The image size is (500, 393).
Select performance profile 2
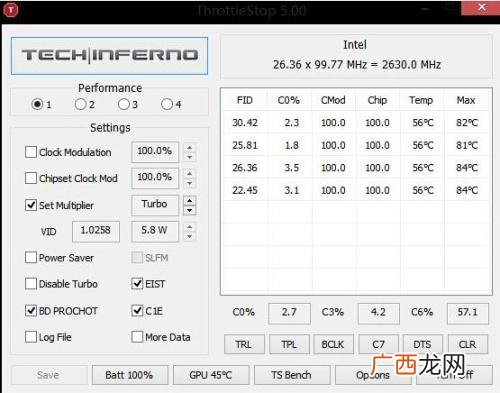80,104
